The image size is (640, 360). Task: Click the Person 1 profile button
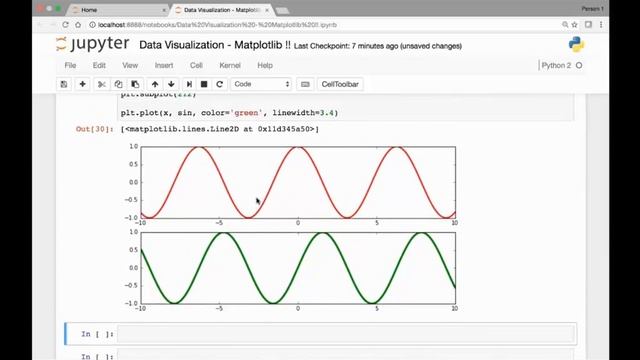coord(592,9)
